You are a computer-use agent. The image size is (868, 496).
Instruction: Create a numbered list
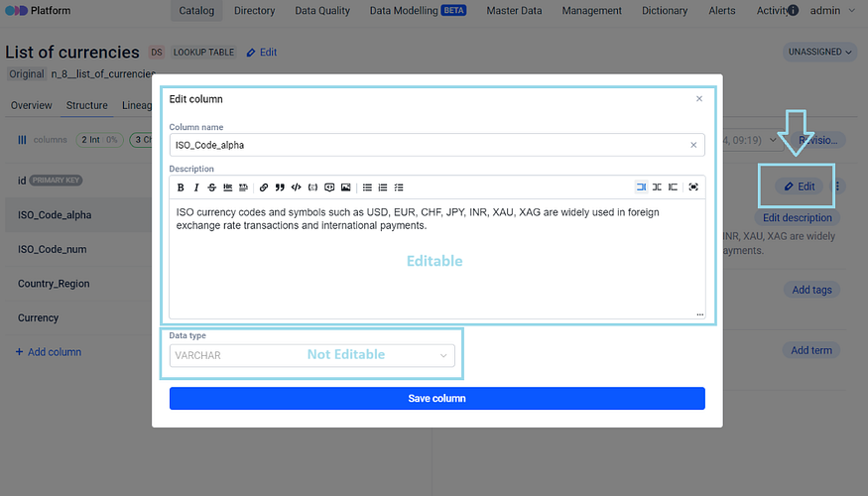383,186
